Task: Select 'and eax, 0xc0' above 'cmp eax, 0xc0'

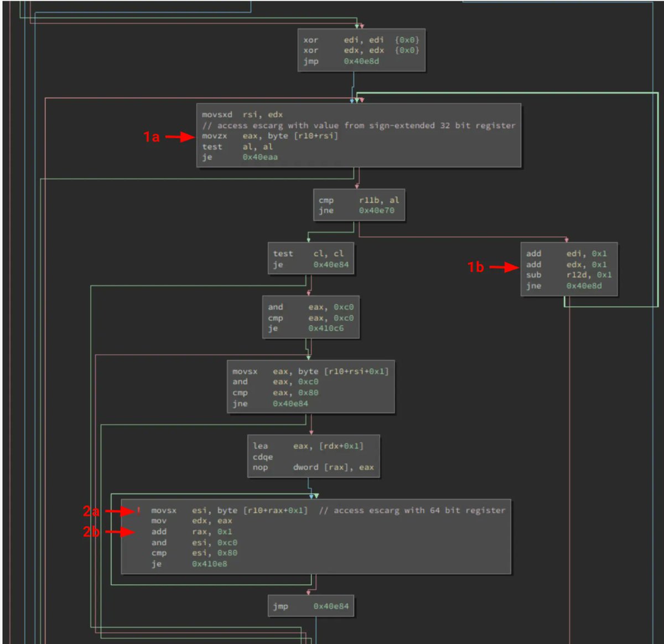Action: [x=311, y=307]
